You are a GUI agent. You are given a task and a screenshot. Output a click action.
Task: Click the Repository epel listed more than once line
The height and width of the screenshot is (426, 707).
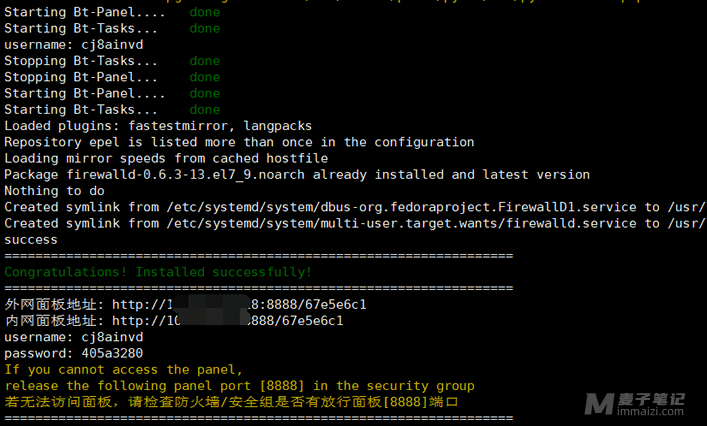pos(239,142)
